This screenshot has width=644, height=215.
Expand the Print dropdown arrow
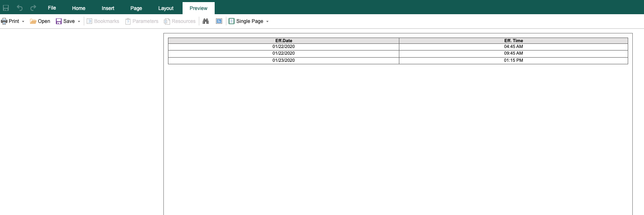(x=23, y=21)
